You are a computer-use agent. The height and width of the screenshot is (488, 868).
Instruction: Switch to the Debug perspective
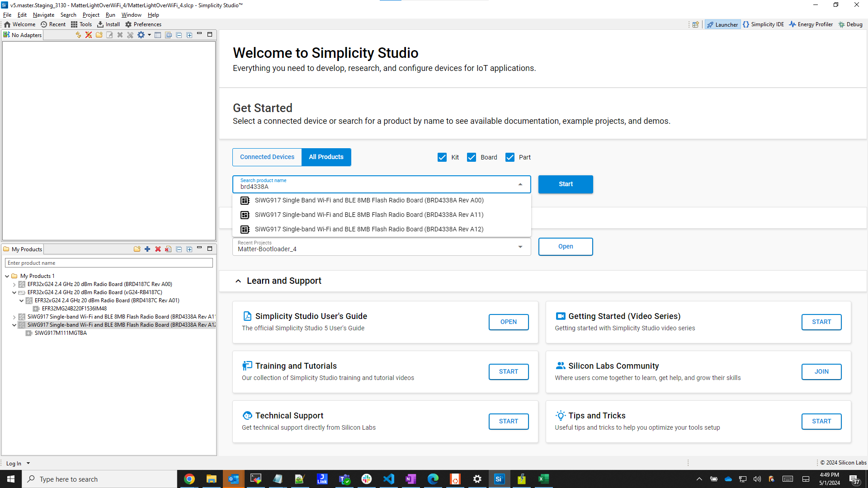[850, 24]
